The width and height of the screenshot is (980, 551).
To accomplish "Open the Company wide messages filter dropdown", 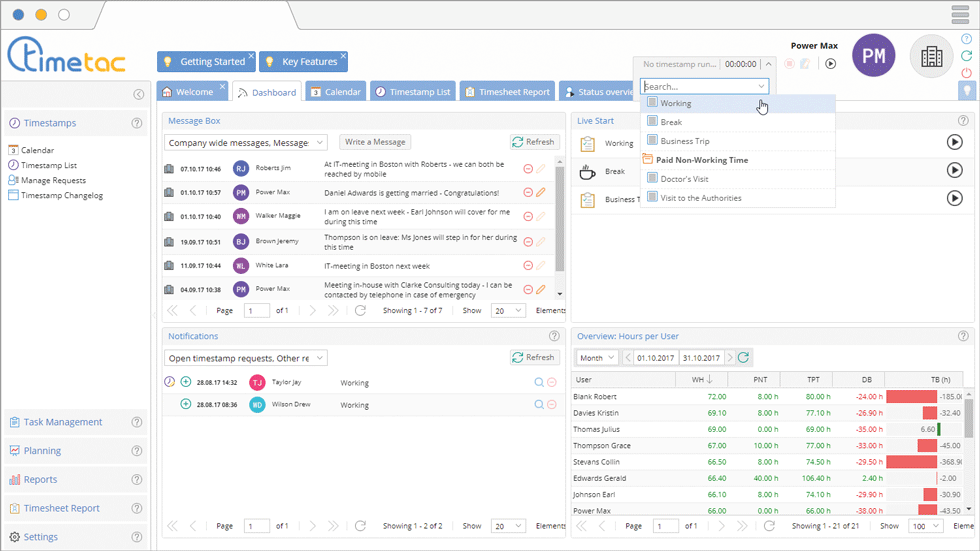I will click(x=246, y=142).
